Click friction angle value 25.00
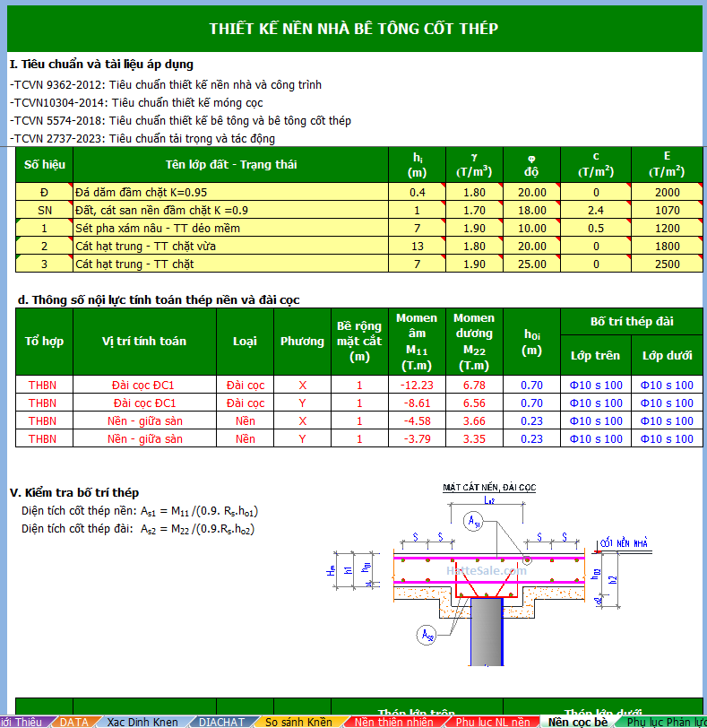 click(x=531, y=264)
